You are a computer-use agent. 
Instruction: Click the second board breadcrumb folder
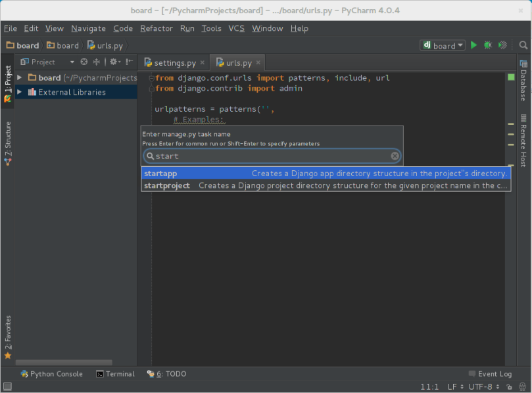coord(62,45)
